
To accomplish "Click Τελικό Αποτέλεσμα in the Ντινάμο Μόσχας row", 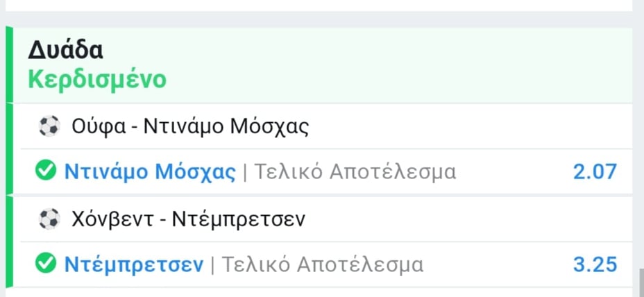I will pyautogui.click(x=355, y=171).
